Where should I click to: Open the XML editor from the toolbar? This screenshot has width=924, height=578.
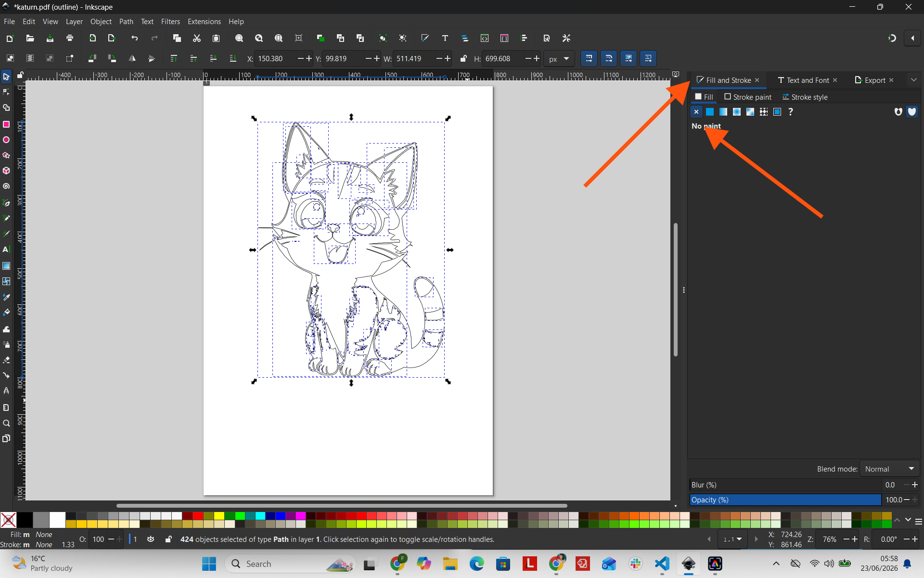pyautogui.click(x=485, y=38)
